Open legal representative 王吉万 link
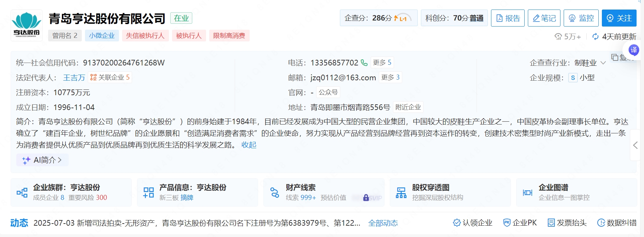Image resolution: width=644 pixels, height=237 pixels. (x=74, y=78)
